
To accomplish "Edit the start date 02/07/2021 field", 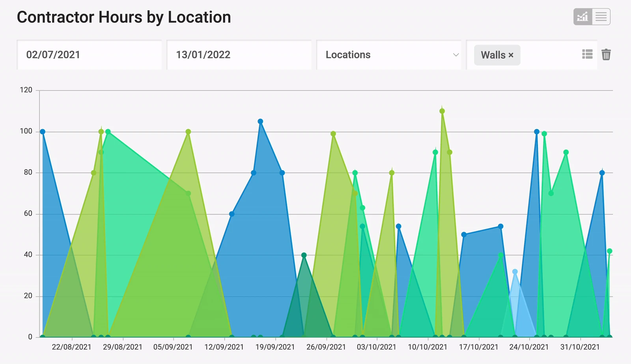I will tap(90, 55).
